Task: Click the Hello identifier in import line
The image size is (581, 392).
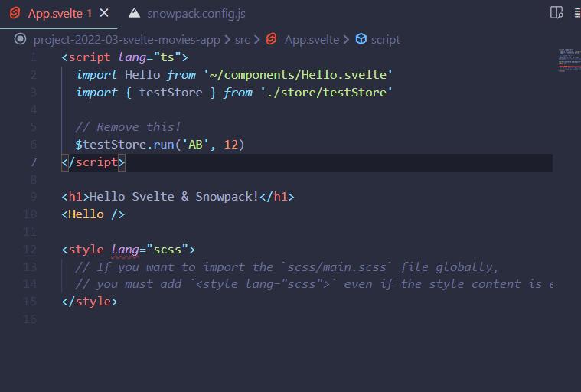Action: 142,75
